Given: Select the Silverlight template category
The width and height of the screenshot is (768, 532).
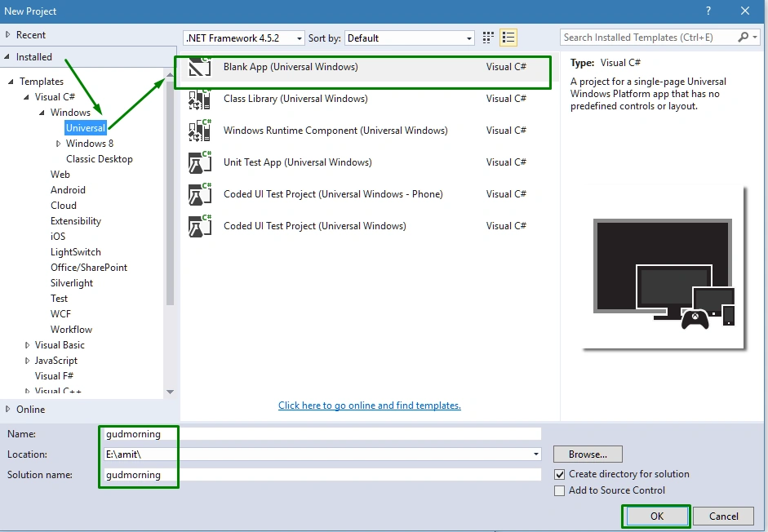Looking at the screenshot, I should click(72, 282).
